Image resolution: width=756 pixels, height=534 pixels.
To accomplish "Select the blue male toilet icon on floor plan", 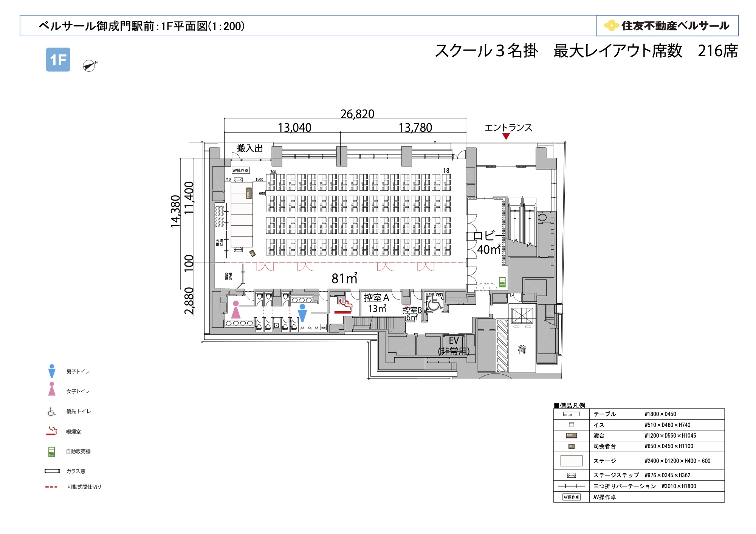I will pyautogui.click(x=302, y=313).
